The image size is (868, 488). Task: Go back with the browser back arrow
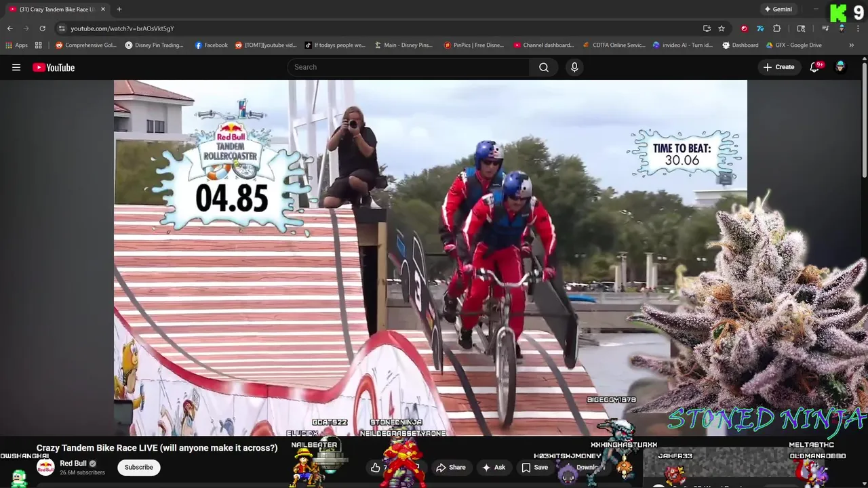[10, 28]
